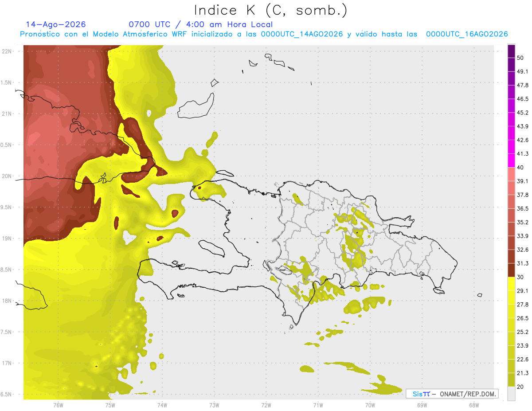This screenshot has width=532, height=411.
Task: Click the '25.2' color scale value
Action: coord(523,332)
